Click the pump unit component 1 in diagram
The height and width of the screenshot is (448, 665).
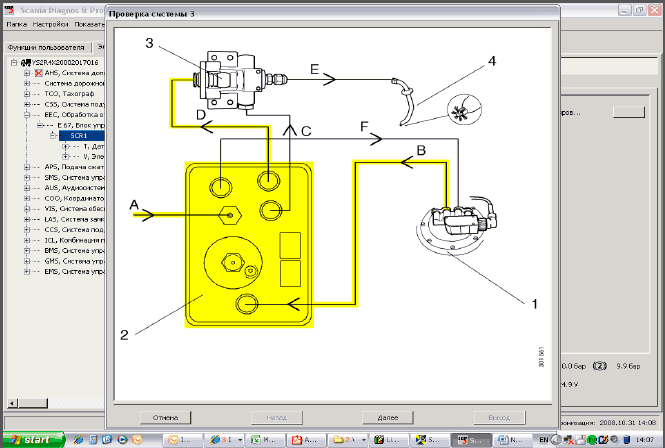(455, 222)
